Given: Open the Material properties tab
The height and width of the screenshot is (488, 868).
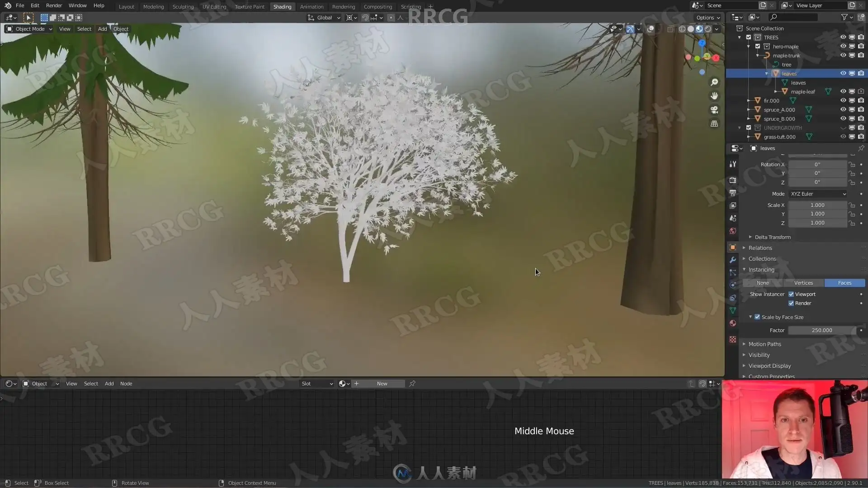Looking at the screenshot, I should click(x=733, y=324).
